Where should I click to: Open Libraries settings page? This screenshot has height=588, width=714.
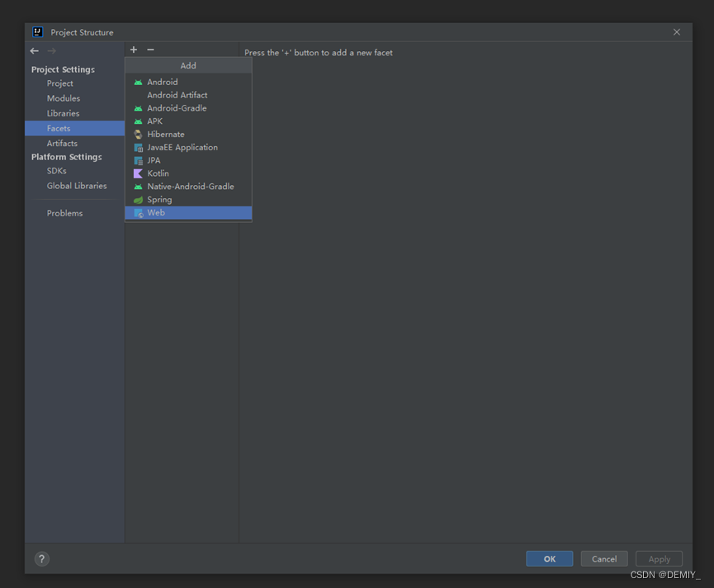(x=74, y=113)
